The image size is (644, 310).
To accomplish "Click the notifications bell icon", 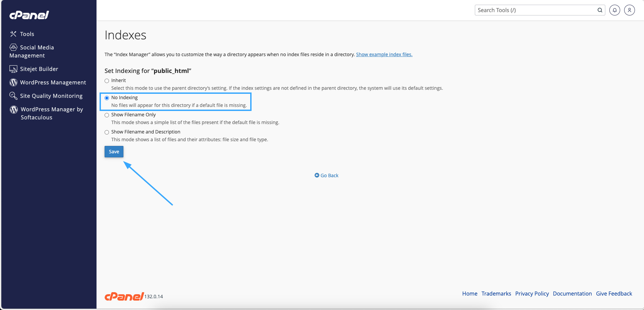I will tap(614, 10).
